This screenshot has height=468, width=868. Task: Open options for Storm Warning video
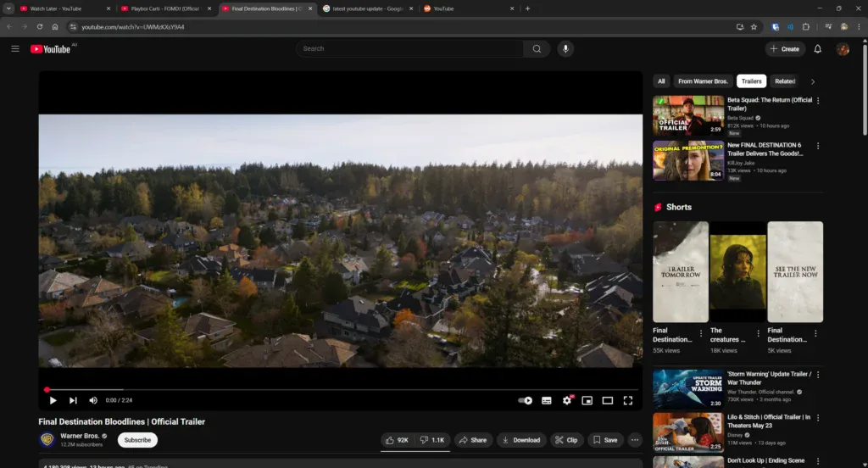818,375
